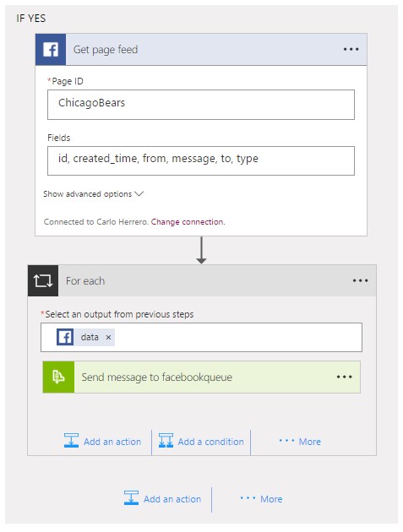Click the green Service Bus queue icon
This screenshot has height=532, width=403.
tap(58, 377)
